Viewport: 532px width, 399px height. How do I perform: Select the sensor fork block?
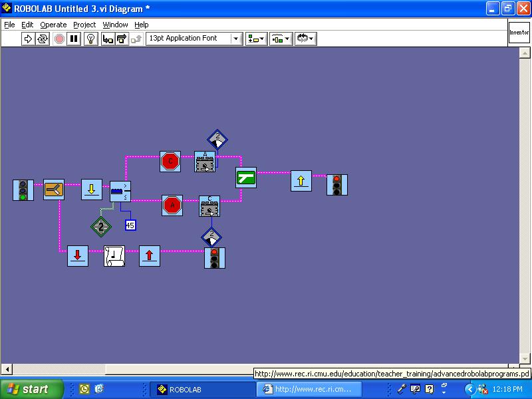tap(120, 192)
